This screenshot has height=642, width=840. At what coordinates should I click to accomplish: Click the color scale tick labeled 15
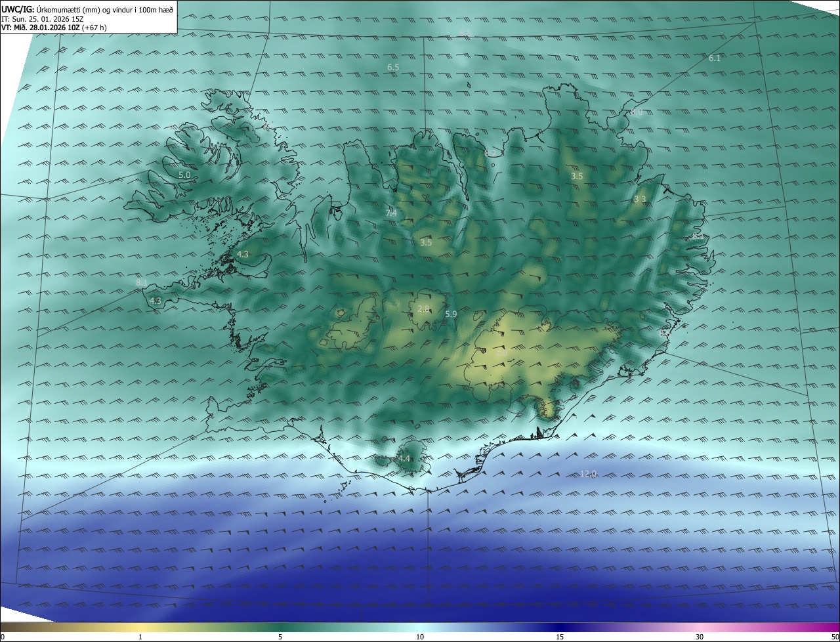560,637
